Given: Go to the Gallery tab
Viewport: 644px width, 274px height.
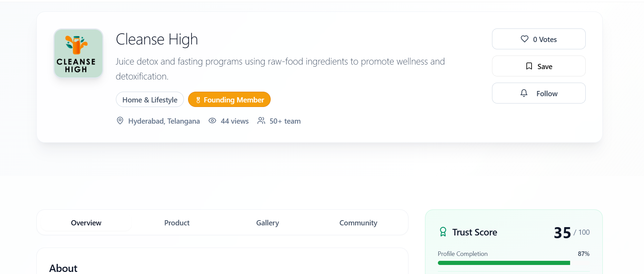Looking at the screenshot, I should pos(268,223).
